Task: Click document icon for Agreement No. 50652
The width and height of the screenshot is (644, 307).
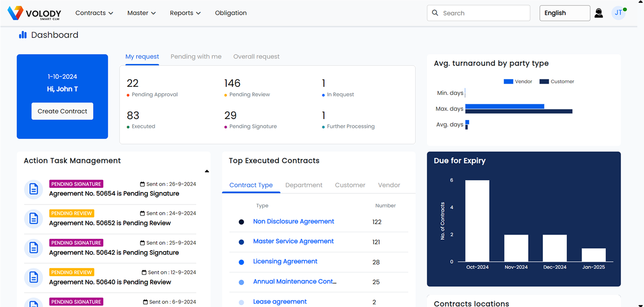Action: coord(34,218)
